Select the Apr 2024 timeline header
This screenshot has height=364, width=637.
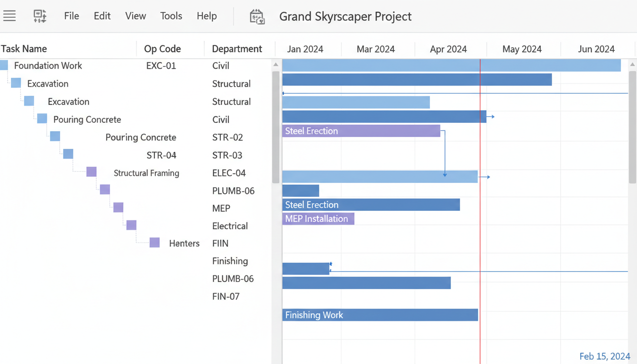[448, 49]
